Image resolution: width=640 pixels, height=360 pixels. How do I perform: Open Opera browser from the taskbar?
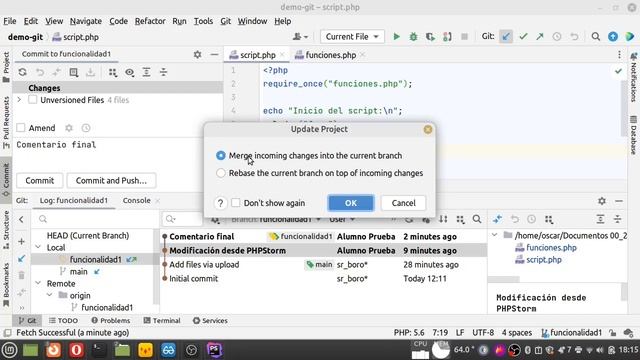76,350
